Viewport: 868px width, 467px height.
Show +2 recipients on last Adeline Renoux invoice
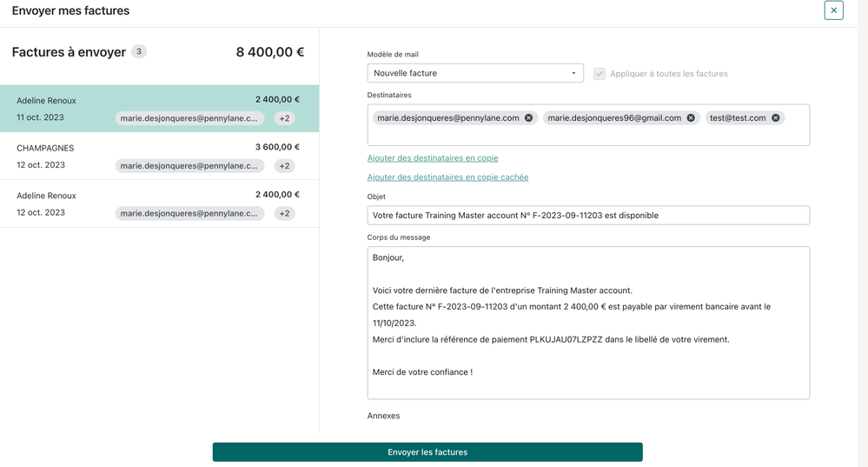pyautogui.click(x=284, y=213)
